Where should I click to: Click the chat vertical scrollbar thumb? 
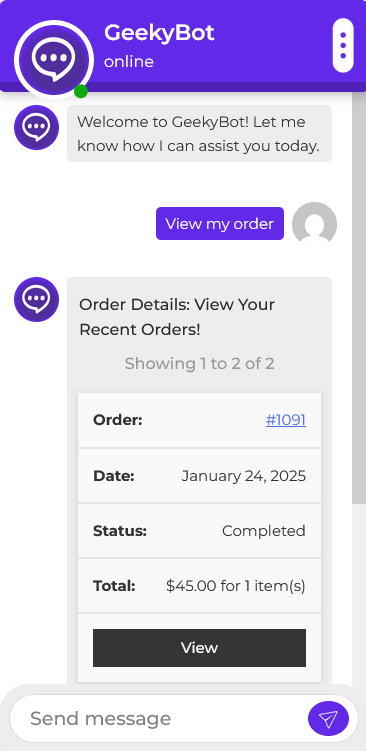(359, 297)
